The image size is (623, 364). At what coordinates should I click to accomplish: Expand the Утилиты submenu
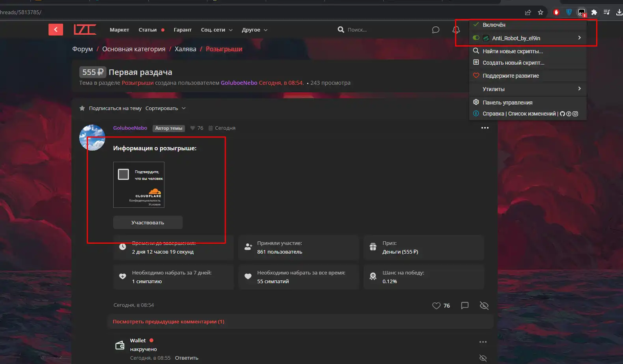click(528, 89)
